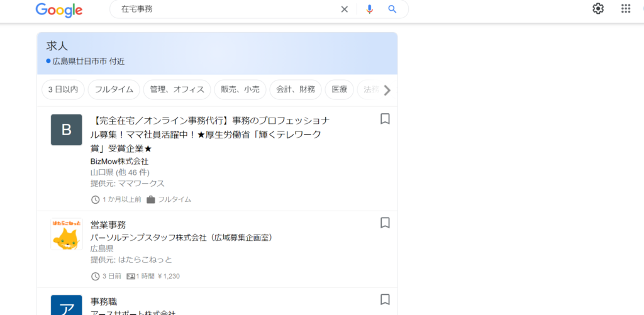Open the 営業事務 job title
644x315 pixels.
click(108, 224)
